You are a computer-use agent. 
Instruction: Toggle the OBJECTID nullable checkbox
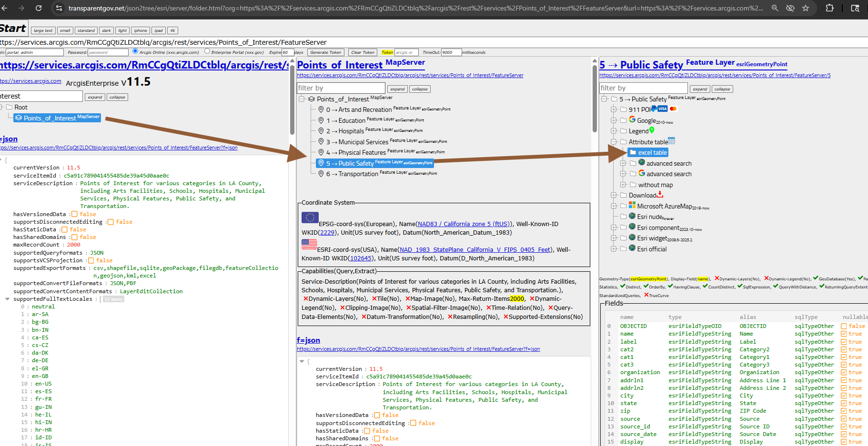point(844,327)
